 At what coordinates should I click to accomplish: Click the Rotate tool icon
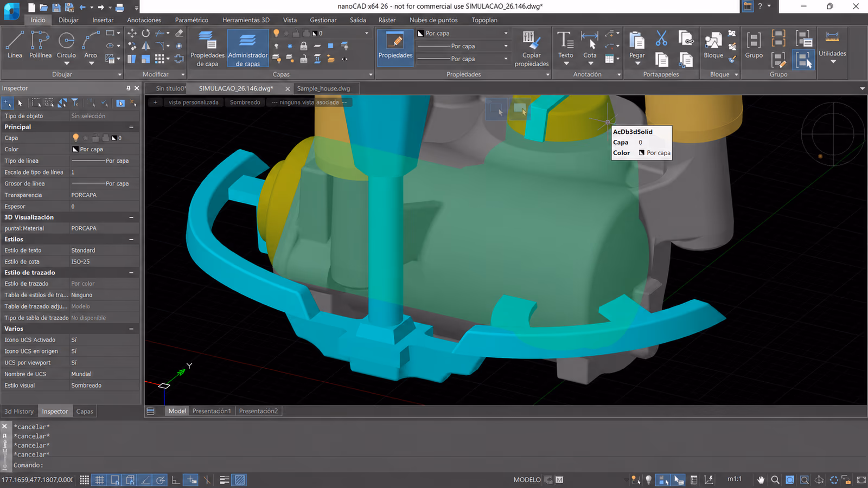coord(145,33)
